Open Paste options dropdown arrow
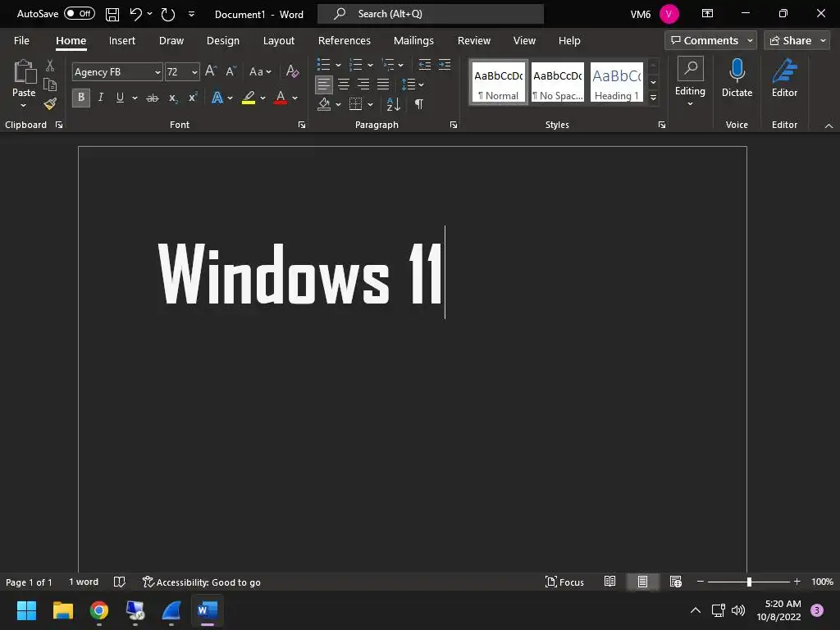Image resolution: width=840 pixels, height=630 pixels. (24, 106)
